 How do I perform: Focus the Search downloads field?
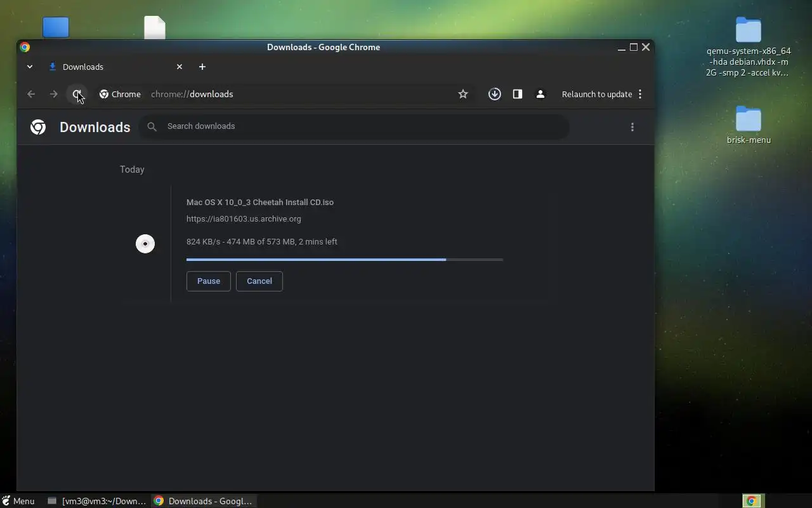pos(354,126)
